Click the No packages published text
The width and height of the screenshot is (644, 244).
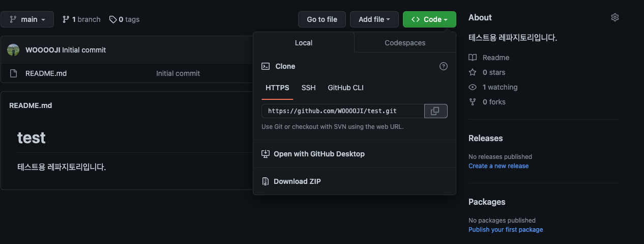click(x=502, y=220)
